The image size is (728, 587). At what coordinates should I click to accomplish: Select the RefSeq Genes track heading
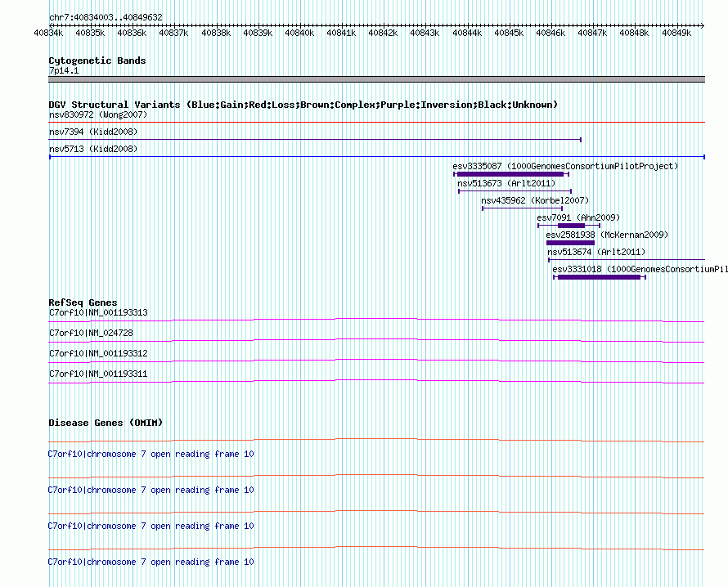83,302
